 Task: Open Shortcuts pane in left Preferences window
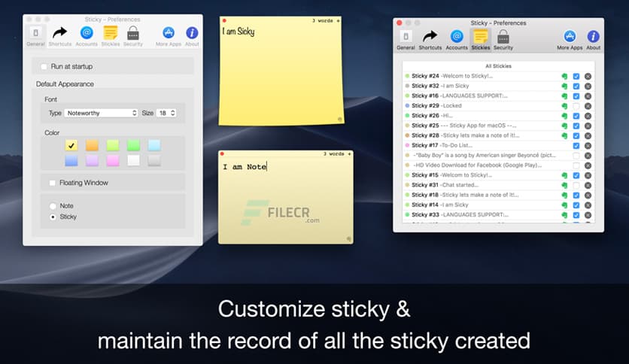pos(59,36)
